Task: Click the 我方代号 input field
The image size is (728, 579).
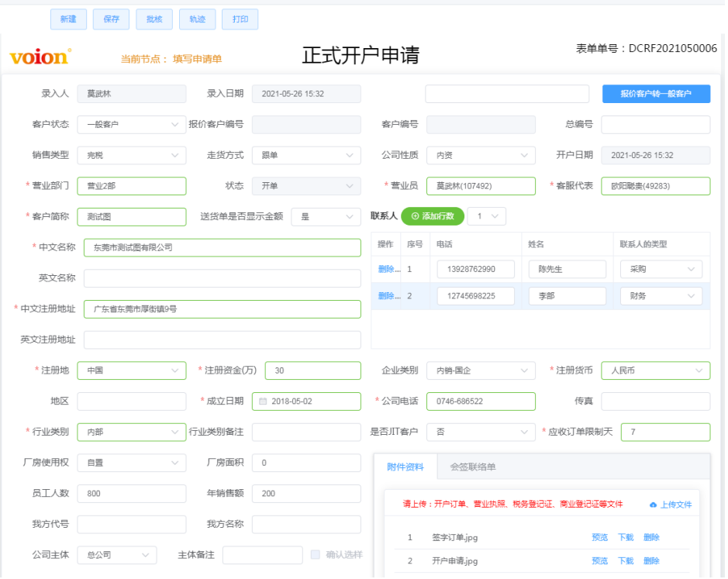Action: (x=132, y=525)
